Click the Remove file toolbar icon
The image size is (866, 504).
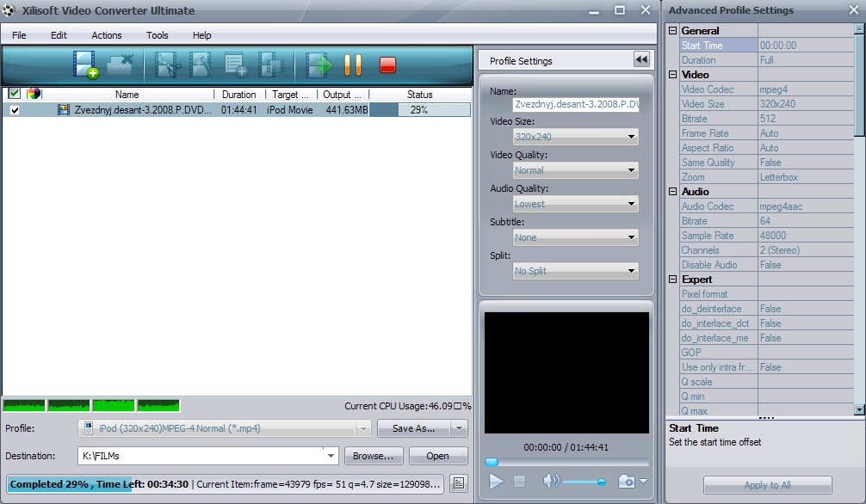click(121, 65)
